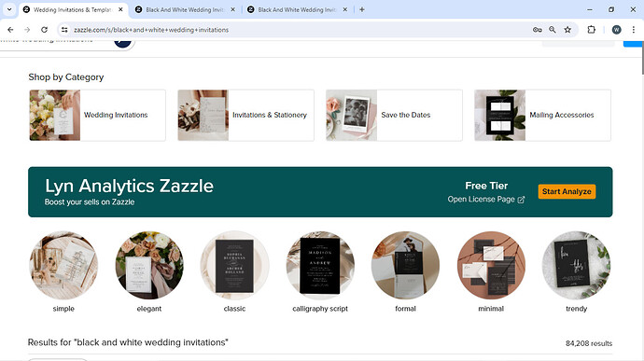Select the minimal style circle thumbnail
The height and width of the screenshot is (361, 644).
[x=491, y=265]
